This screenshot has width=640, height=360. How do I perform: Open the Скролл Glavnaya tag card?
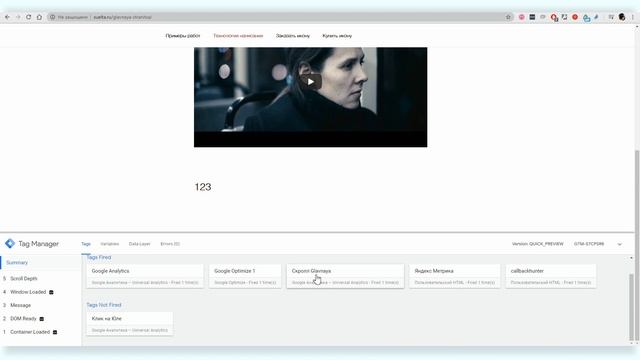(x=345, y=276)
